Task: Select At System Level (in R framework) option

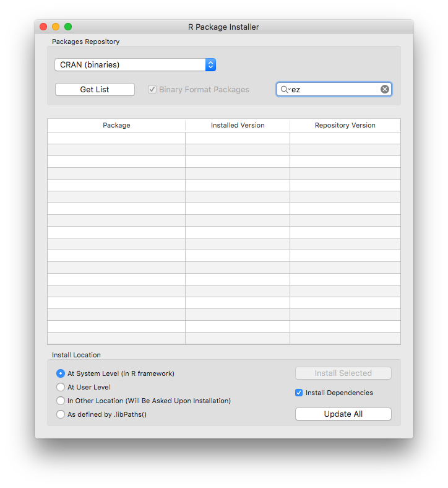Action: [61, 373]
